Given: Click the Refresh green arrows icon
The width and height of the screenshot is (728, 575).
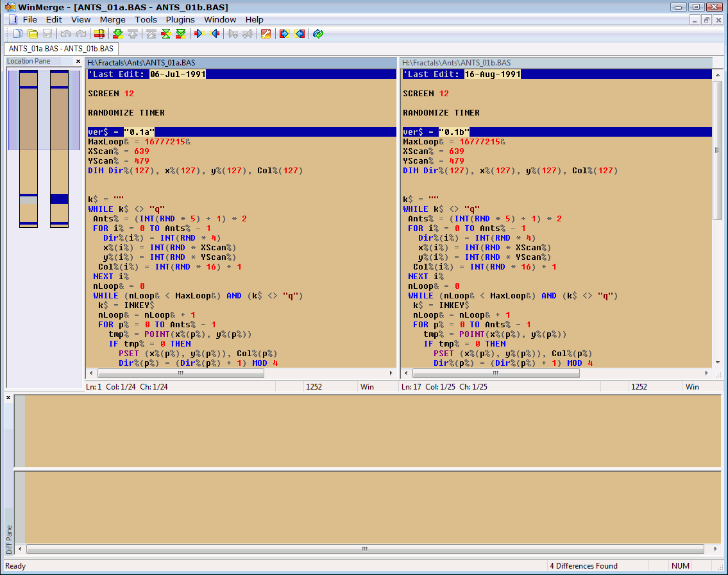Looking at the screenshot, I should coord(318,33).
